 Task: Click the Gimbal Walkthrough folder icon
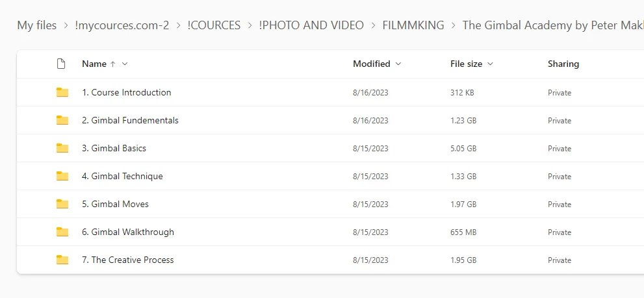62,232
